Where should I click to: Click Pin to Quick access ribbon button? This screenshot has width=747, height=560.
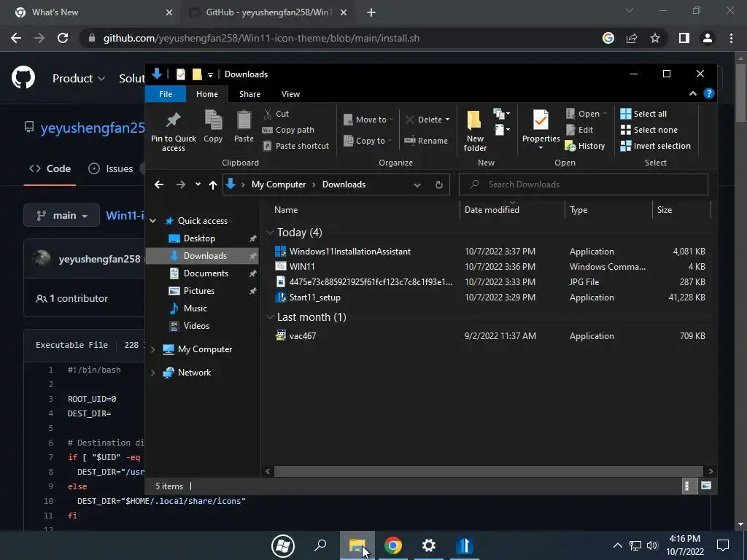(173, 131)
